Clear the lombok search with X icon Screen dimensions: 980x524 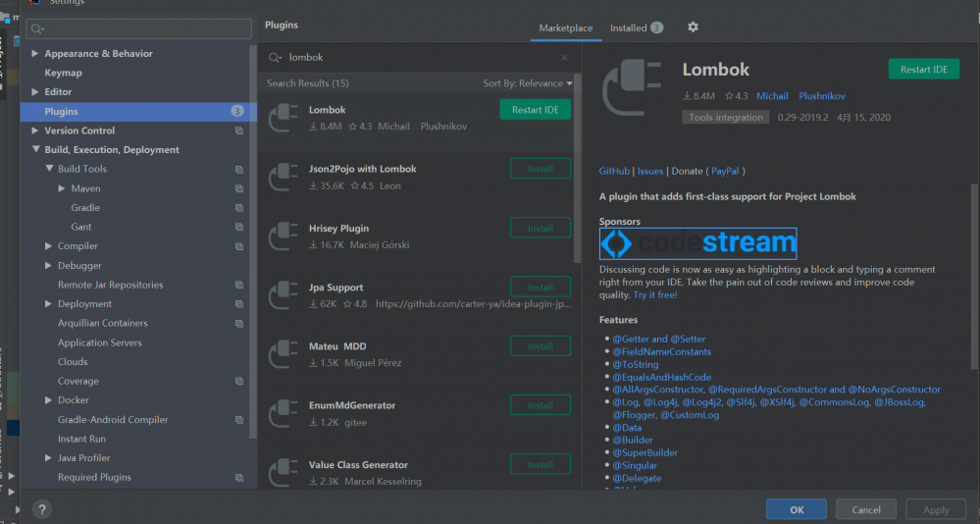[564, 58]
